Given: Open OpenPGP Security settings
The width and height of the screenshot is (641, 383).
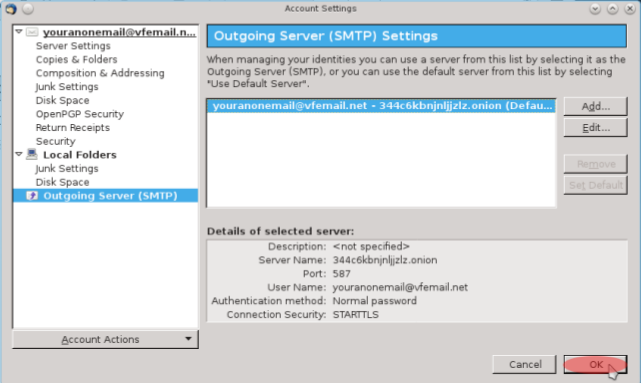Looking at the screenshot, I should click(80, 114).
